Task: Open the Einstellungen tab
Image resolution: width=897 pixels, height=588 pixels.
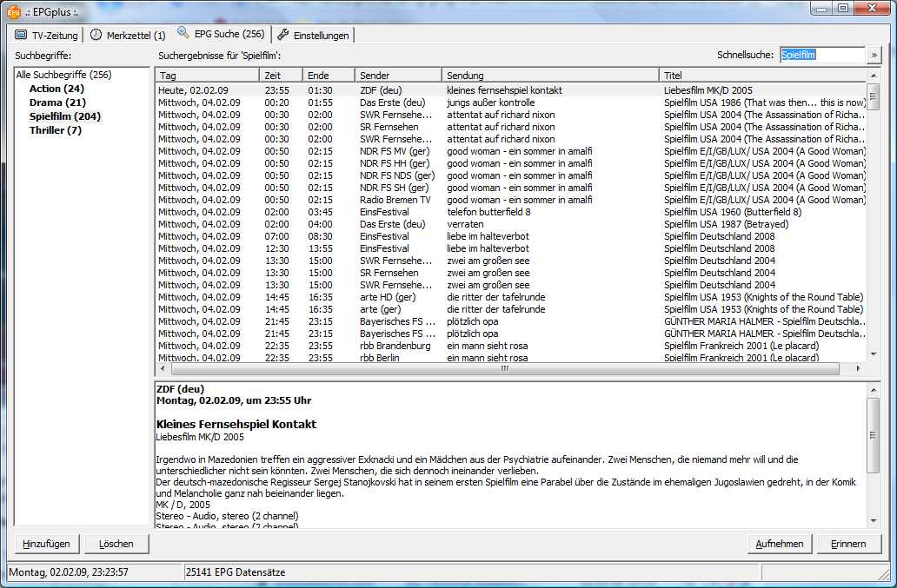Action: pyautogui.click(x=314, y=36)
